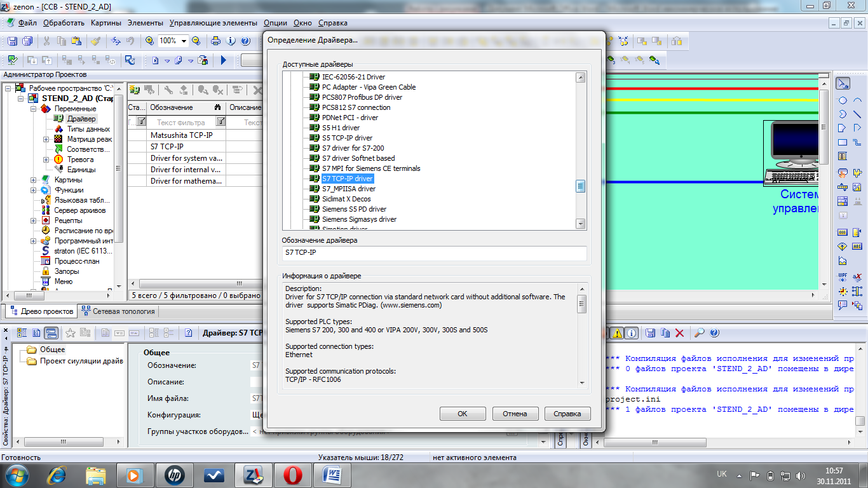Select the button element tool with hand
The image size is (868, 488).
(x=843, y=173)
